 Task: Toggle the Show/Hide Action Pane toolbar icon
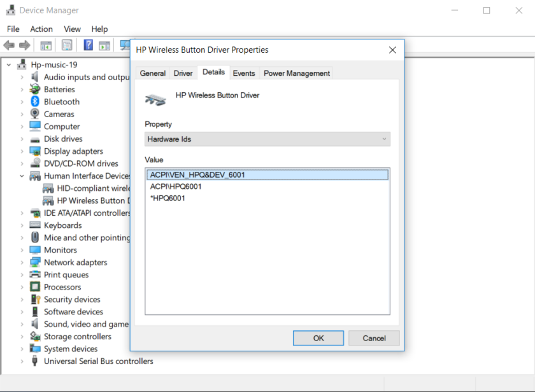(x=104, y=45)
